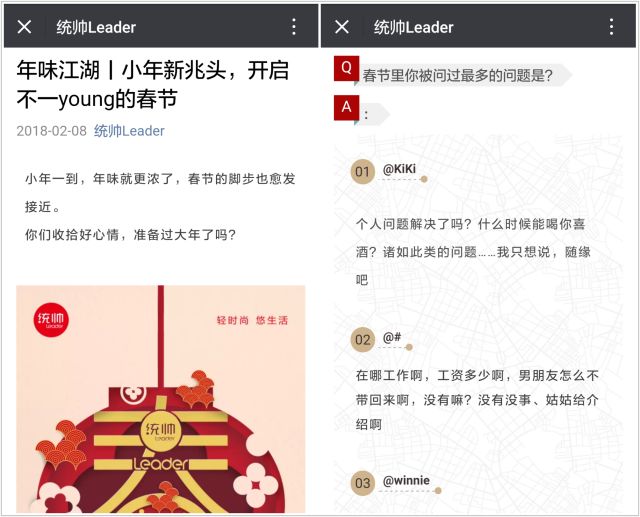Open the 统帅Leader account link under title
This screenshot has width=640, height=517.
point(129,131)
